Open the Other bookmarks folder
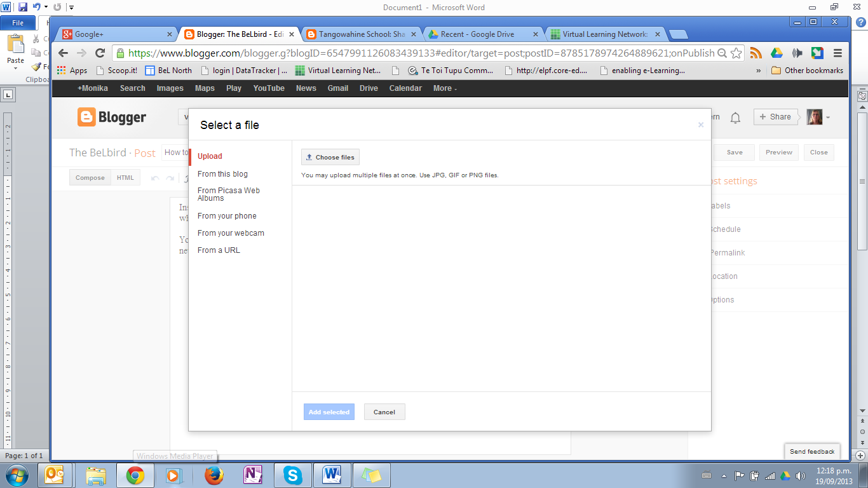Viewport: 868px width, 488px height. (808, 71)
